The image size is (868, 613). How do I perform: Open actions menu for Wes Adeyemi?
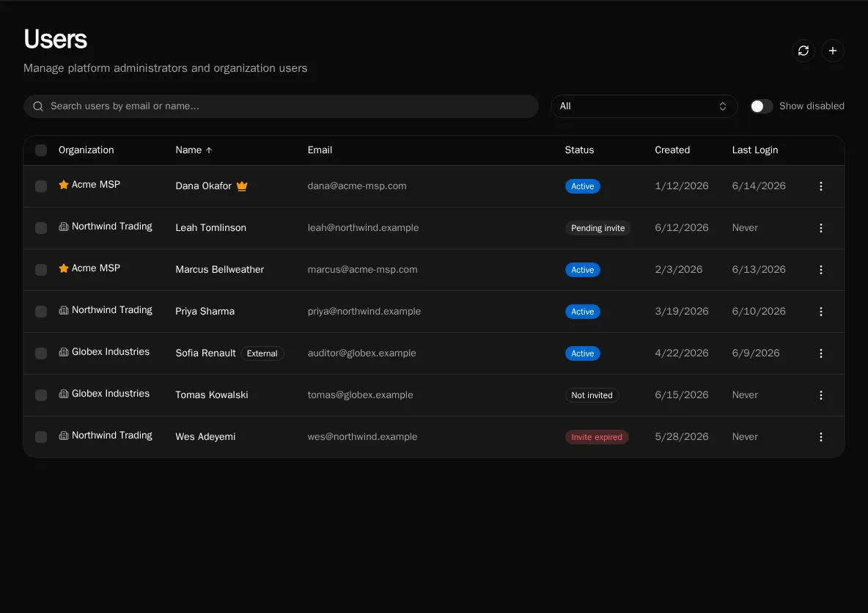(x=821, y=437)
